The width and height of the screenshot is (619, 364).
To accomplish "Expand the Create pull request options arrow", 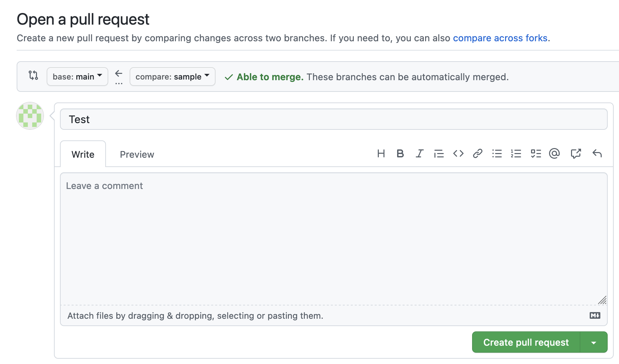I will click(594, 342).
